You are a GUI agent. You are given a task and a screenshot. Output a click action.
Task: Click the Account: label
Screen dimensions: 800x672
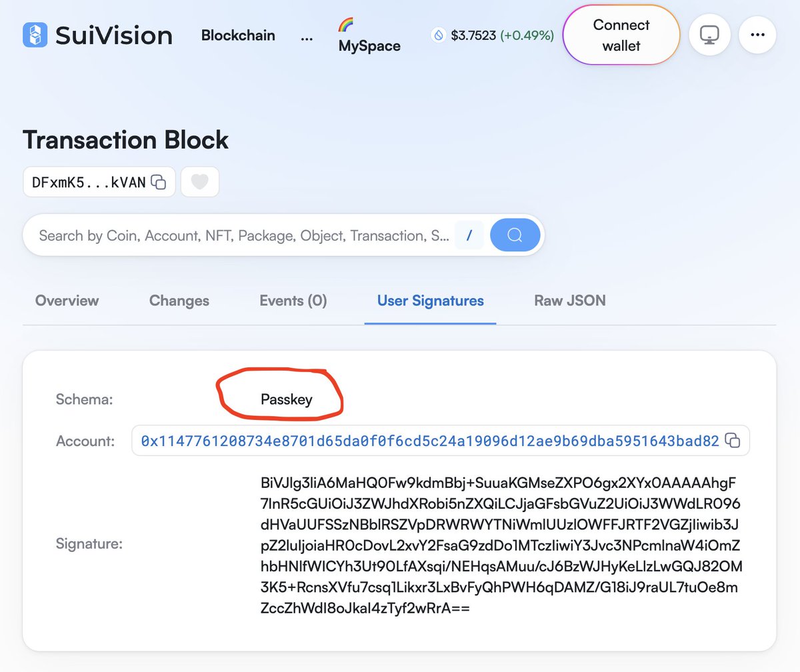(x=85, y=441)
